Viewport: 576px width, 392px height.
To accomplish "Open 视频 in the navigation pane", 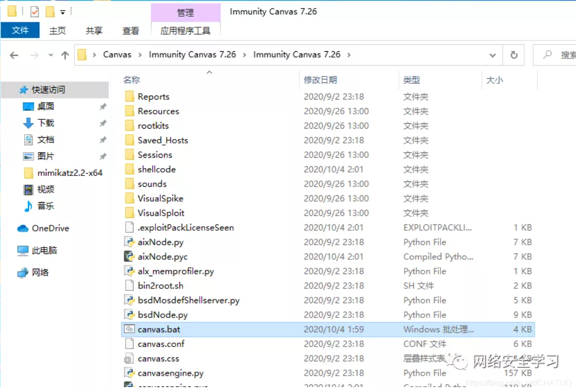I will 45,189.
